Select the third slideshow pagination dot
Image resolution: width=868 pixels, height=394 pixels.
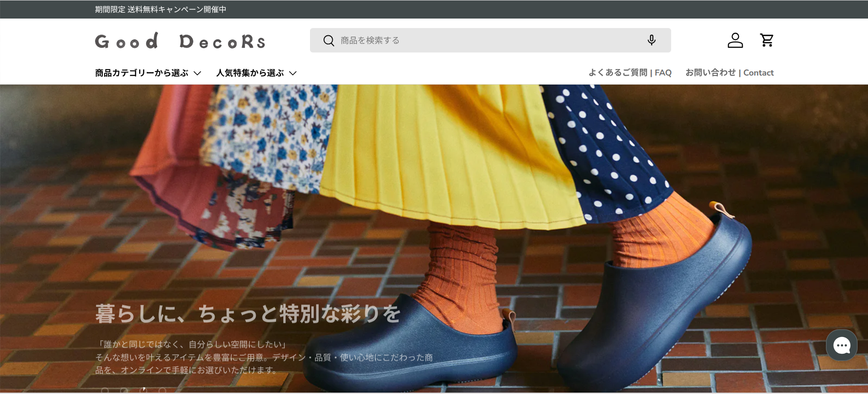tap(143, 390)
